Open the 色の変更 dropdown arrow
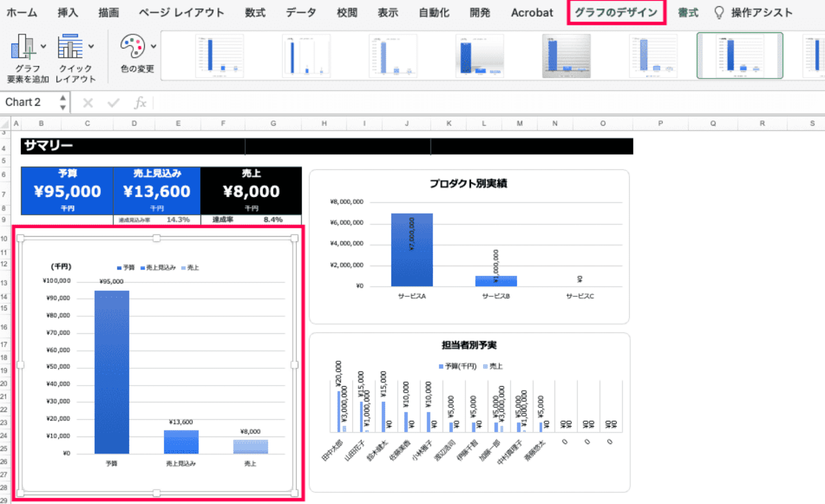 coord(154,46)
